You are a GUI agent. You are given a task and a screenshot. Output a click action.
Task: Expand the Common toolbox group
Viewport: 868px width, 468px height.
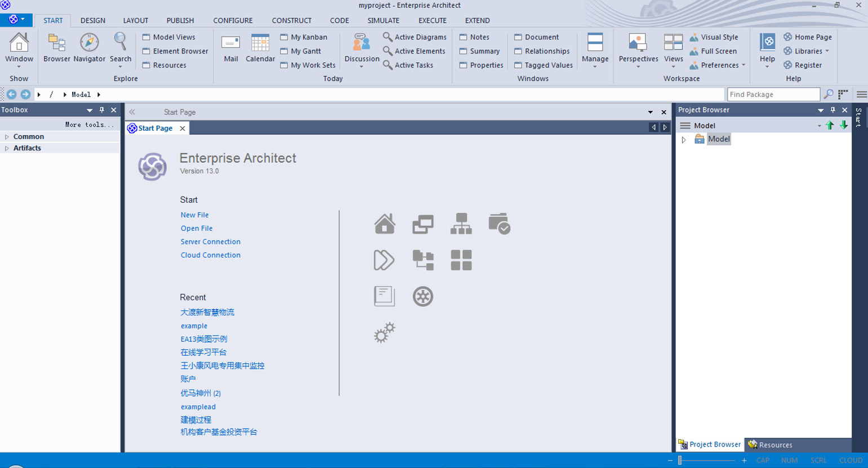(7, 137)
